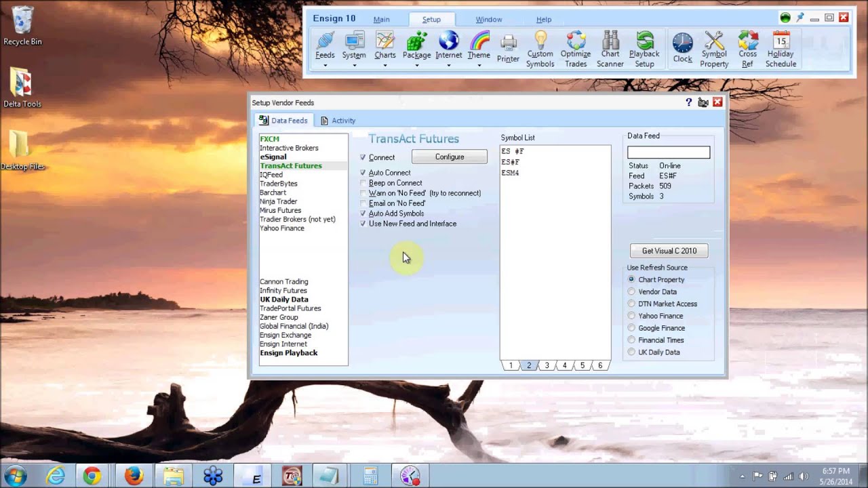868x488 pixels.
Task: Enable Email on 'No Feed' checkbox
Action: point(363,203)
